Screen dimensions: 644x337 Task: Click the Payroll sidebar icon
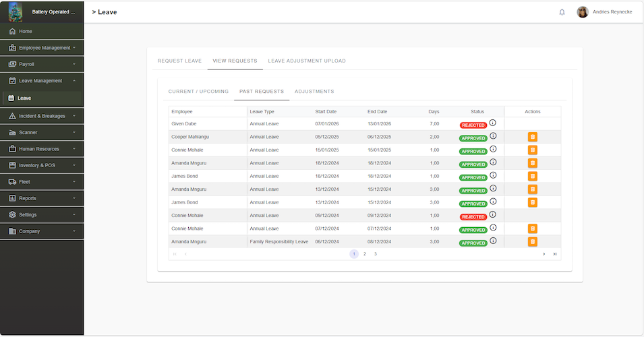(x=12, y=64)
